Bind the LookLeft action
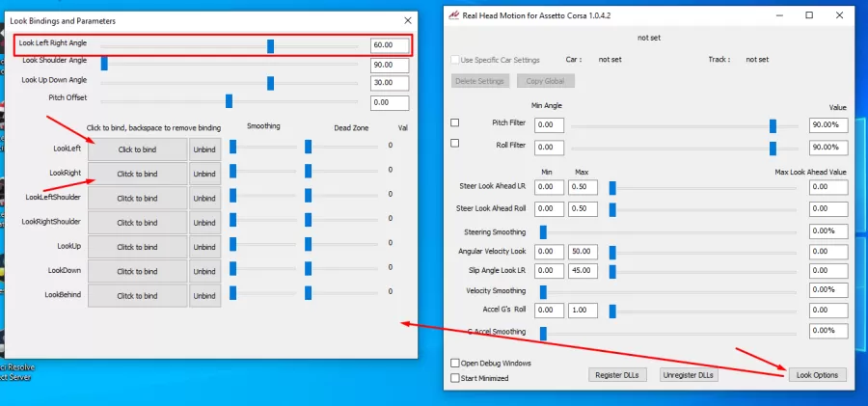Image resolution: width=868 pixels, height=406 pixels. point(137,149)
